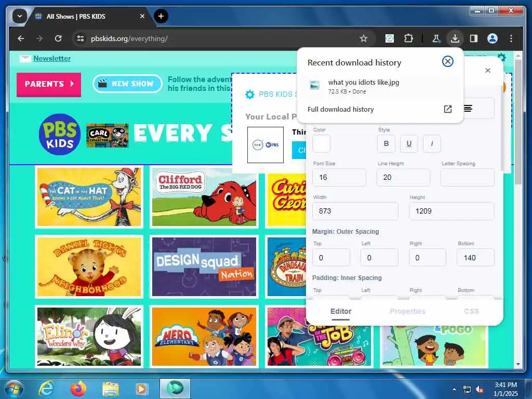Open the Newsletter link
This screenshot has height=399, width=532.
[x=52, y=58]
